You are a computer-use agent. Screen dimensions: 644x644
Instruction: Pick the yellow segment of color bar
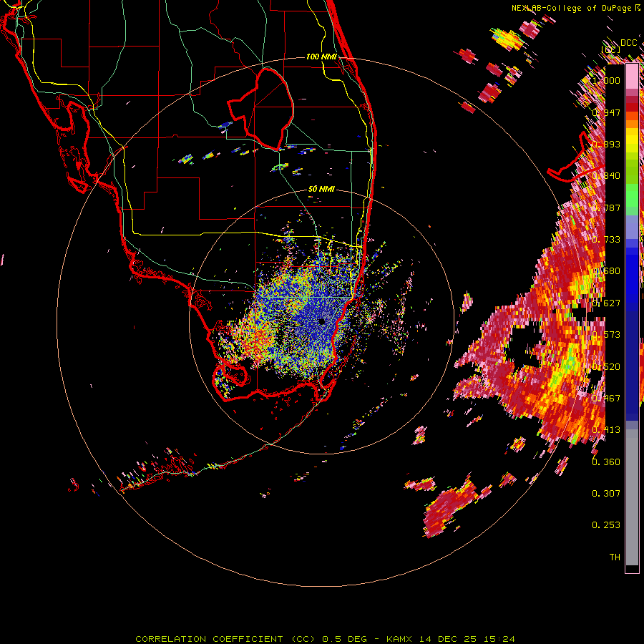tap(632, 141)
